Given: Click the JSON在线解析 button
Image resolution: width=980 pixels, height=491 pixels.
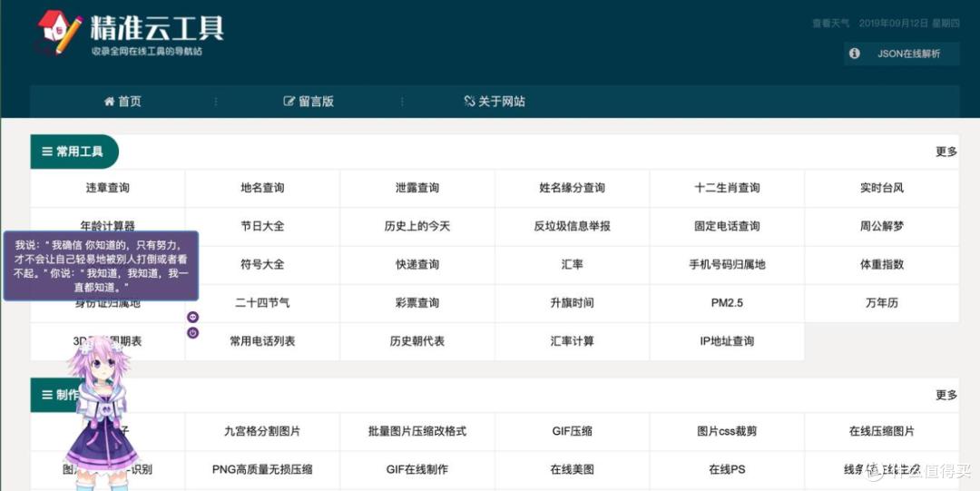Looking at the screenshot, I should [x=901, y=54].
